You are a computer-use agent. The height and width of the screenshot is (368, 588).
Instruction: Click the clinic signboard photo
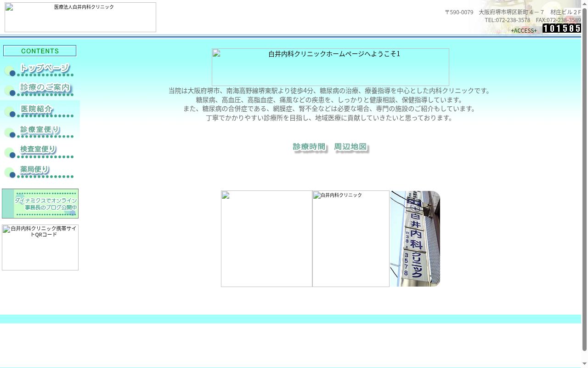415,239
